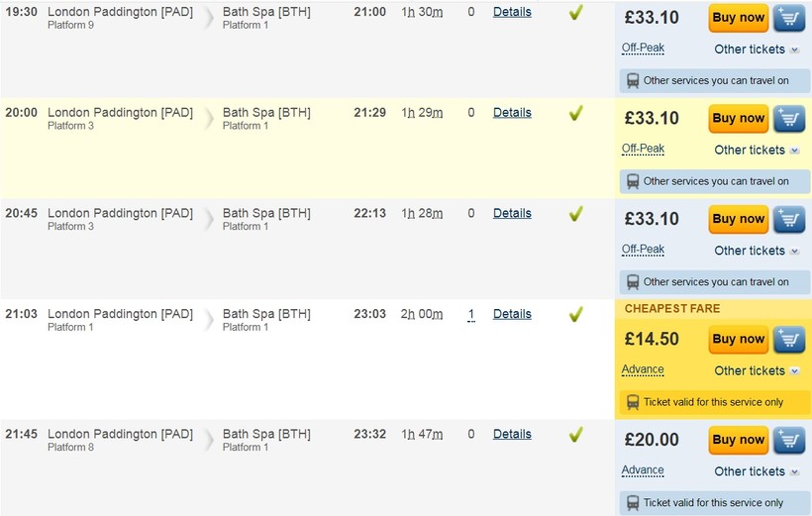Click Off-Peak ticket type for 20:45 train
Image resolution: width=812 pixels, height=516 pixels.
[643, 250]
